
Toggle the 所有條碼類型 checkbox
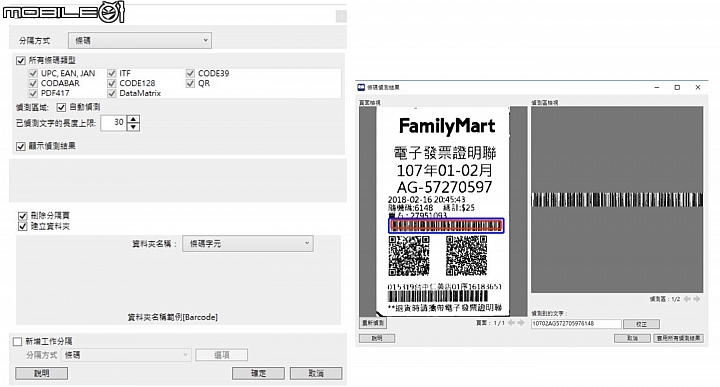click(x=21, y=61)
